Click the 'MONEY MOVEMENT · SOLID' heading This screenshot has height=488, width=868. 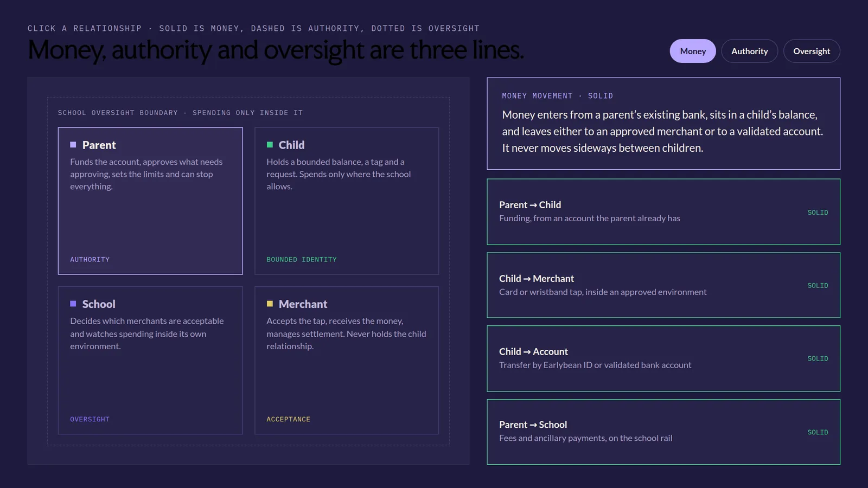[x=557, y=96]
